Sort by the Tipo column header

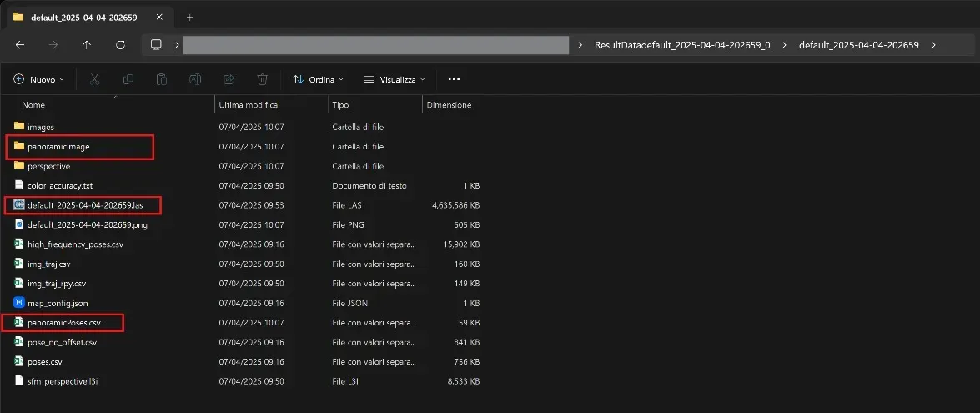pyautogui.click(x=340, y=105)
